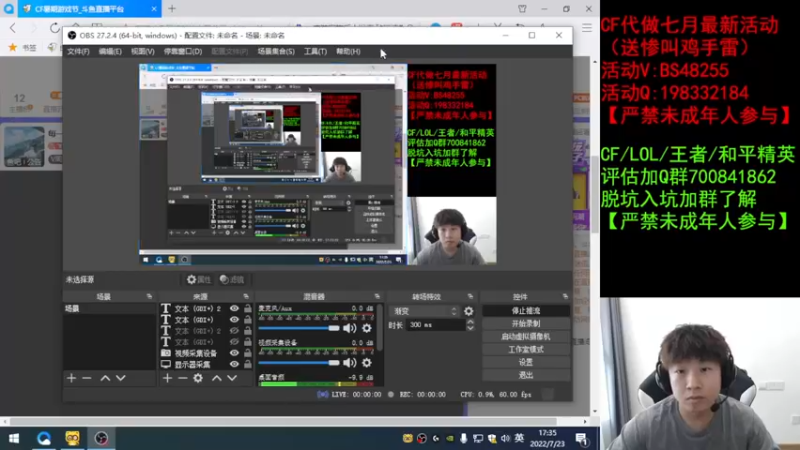Screen dimensions: 800x450
Task: Click the 滤镜 filters button
Action: click(x=232, y=280)
